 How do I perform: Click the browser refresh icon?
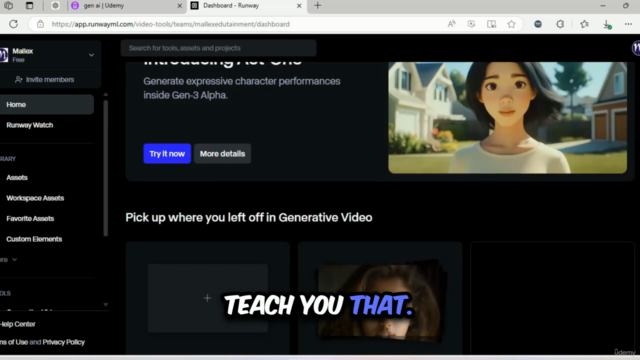click(13, 24)
